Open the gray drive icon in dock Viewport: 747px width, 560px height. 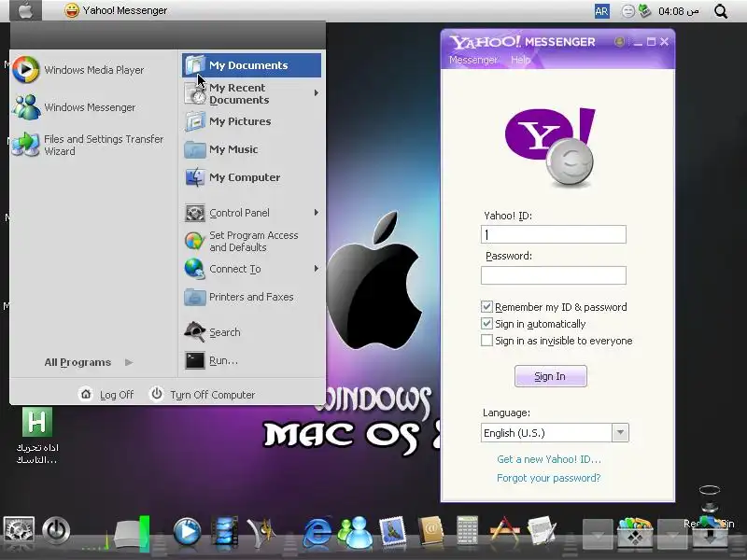pyautogui.click(x=132, y=533)
